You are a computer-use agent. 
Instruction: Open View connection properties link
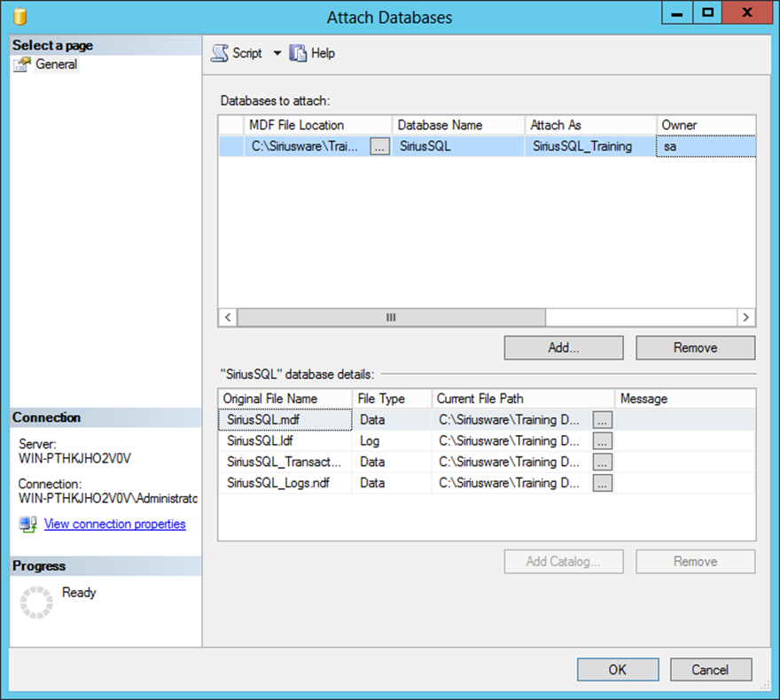[x=114, y=524]
